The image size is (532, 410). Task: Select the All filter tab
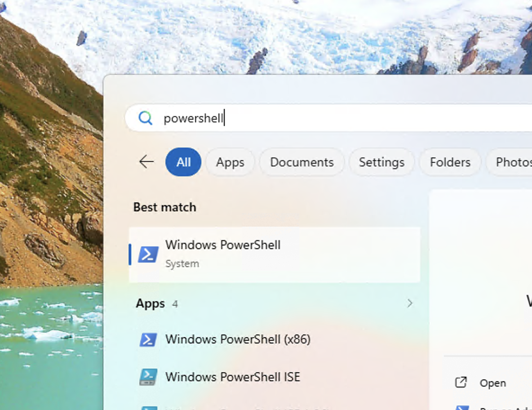[x=183, y=162]
